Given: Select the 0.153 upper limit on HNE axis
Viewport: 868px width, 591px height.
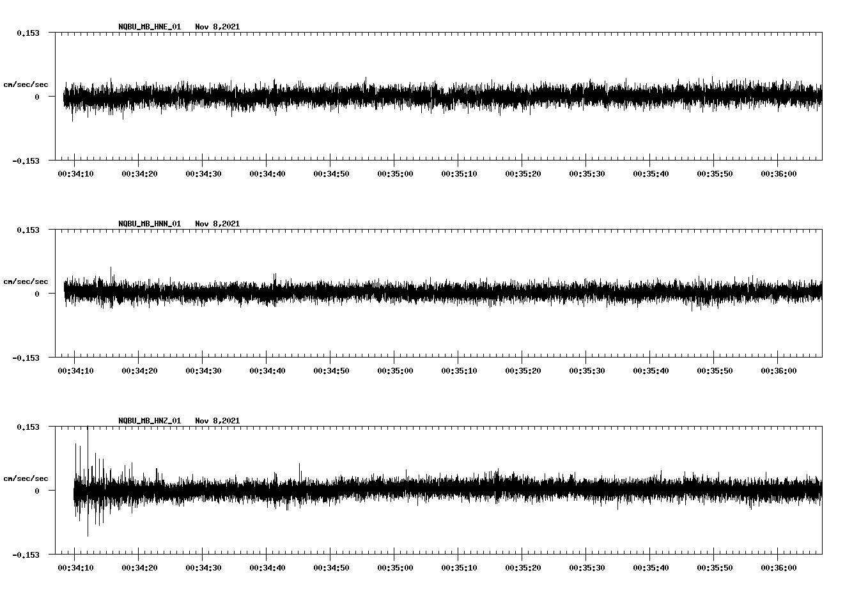Looking at the screenshot, I should (x=28, y=33).
